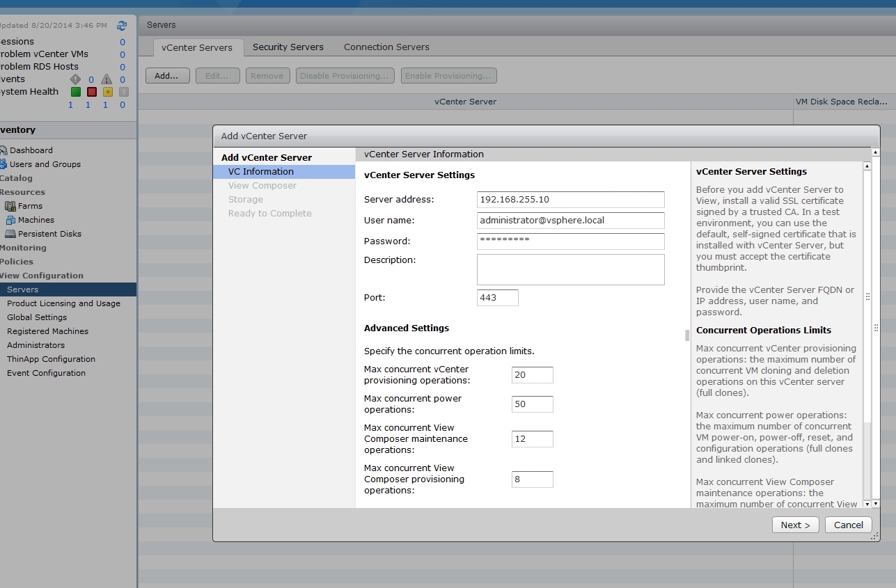Click the Sessions count link
Viewport: 896px width, 588px height.
click(x=123, y=42)
